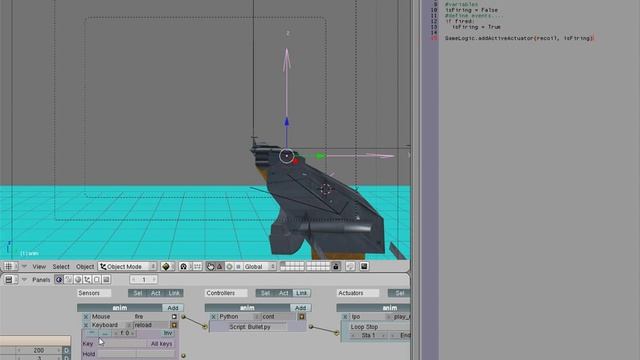Image resolution: width=640 pixels, height=360 pixels.
Task: Expand the collapsed Mouse fire sensor
Action: pyautogui.click(x=174, y=317)
